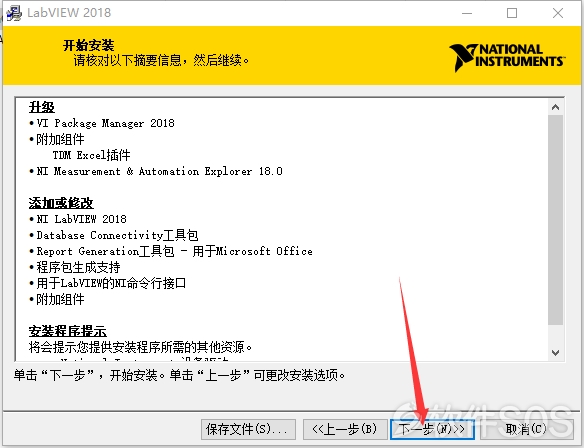This screenshot has height=448, width=584.
Task: Maximize the LabVIEW 2018 window
Action: pyautogui.click(x=512, y=13)
